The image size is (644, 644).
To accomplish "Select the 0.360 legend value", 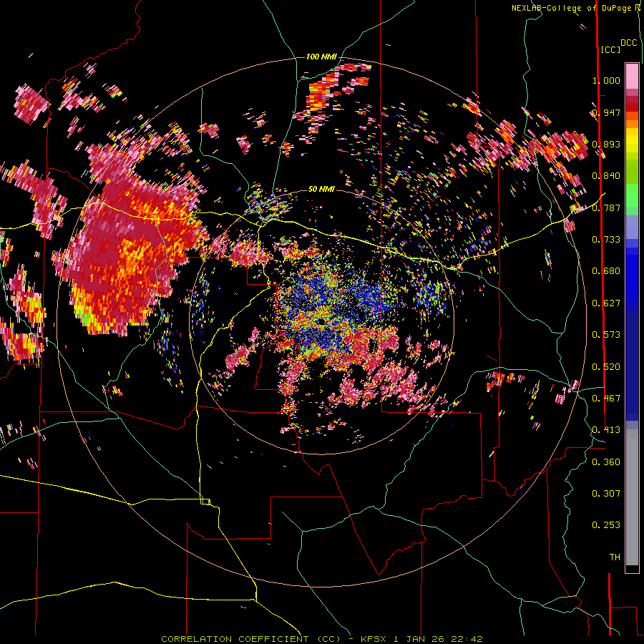I will (606, 462).
